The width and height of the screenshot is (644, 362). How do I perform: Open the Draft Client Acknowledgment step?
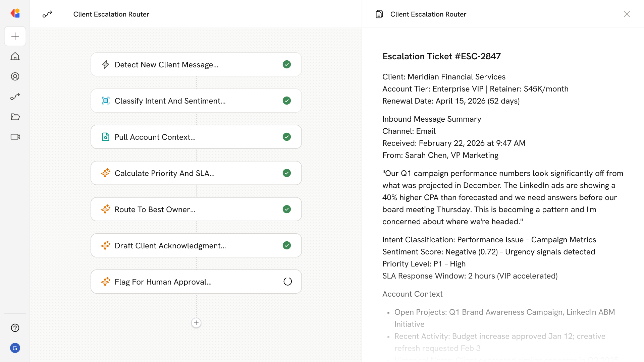pos(170,245)
